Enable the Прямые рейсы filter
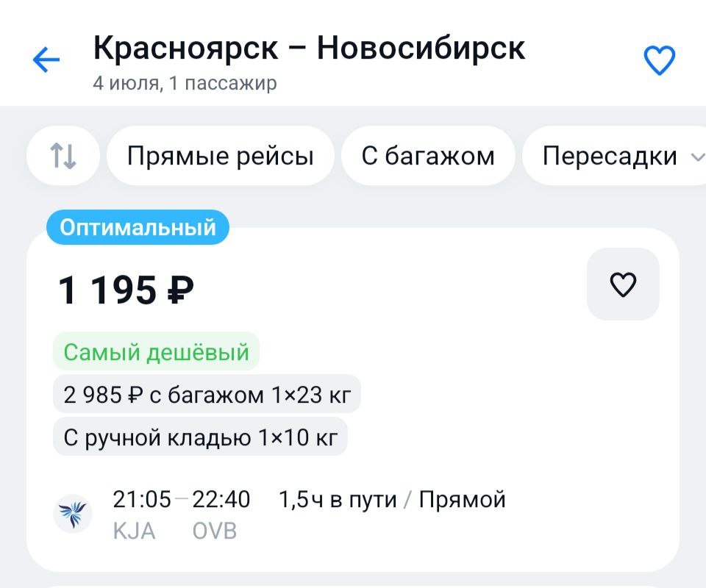This screenshot has height=588, width=706. coord(221,156)
